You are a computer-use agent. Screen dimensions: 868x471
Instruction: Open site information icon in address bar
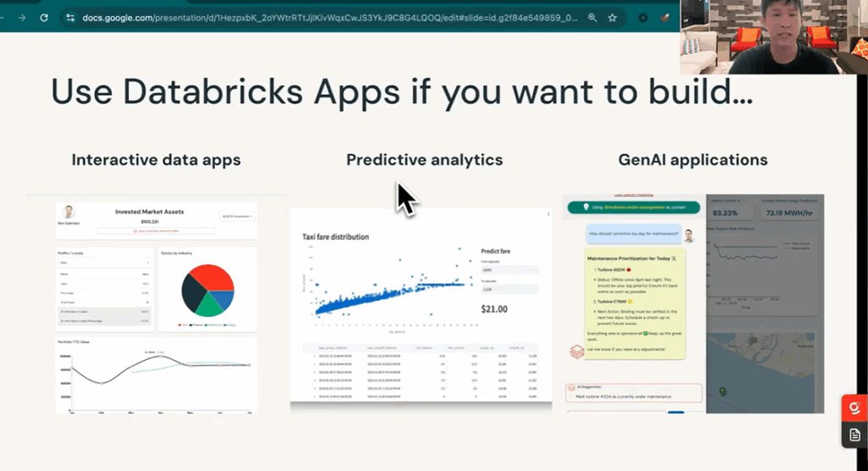click(70, 17)
